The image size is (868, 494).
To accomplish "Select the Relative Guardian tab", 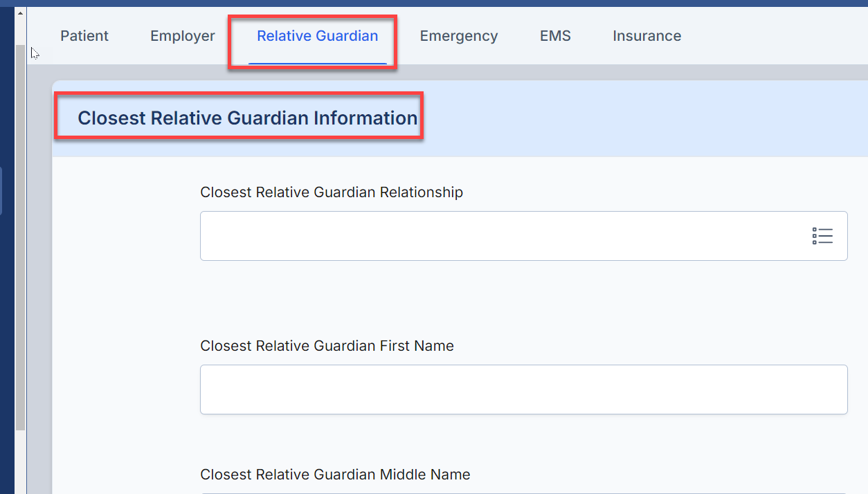I will 317,36.
